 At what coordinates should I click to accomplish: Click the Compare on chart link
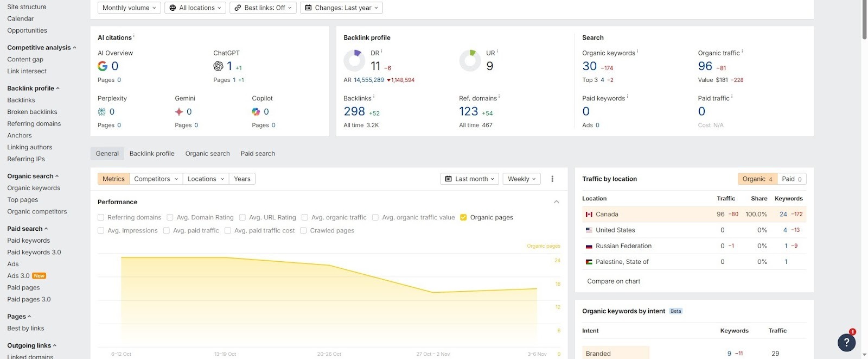[x=614, y=281]
